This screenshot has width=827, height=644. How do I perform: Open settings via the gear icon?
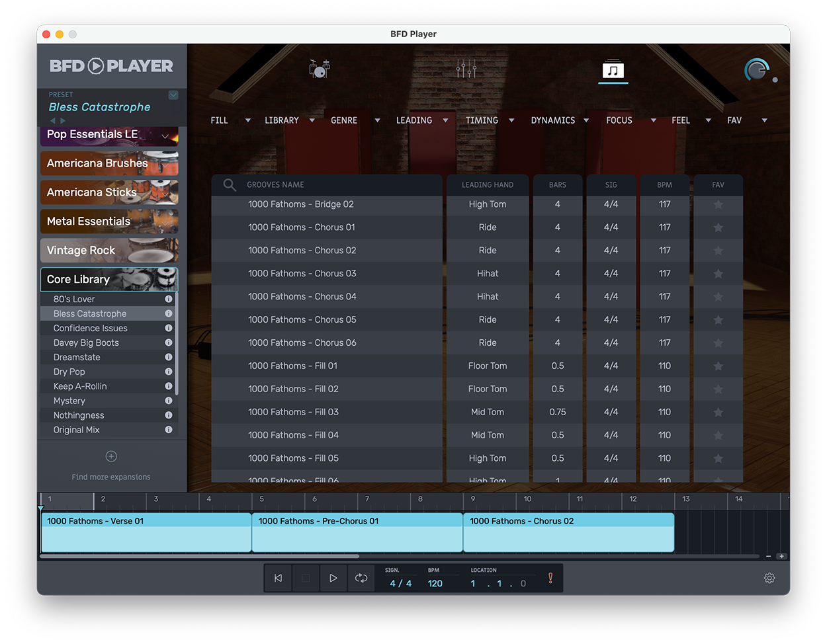769,577
